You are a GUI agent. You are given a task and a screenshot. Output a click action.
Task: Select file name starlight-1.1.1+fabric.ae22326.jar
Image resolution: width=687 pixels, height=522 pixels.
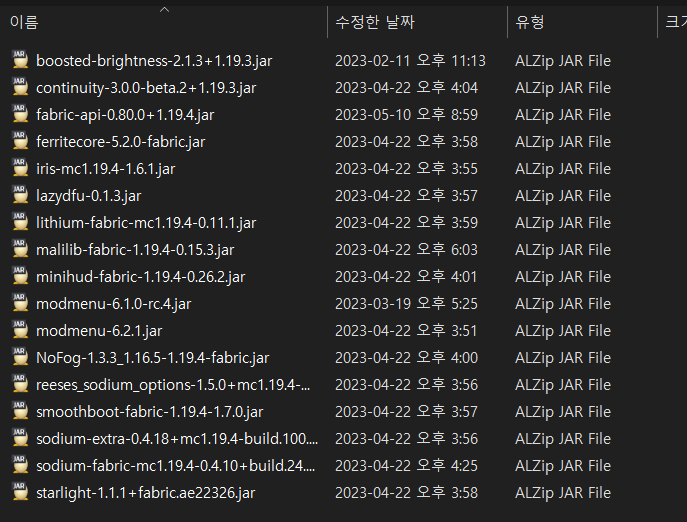pos(145,493)
